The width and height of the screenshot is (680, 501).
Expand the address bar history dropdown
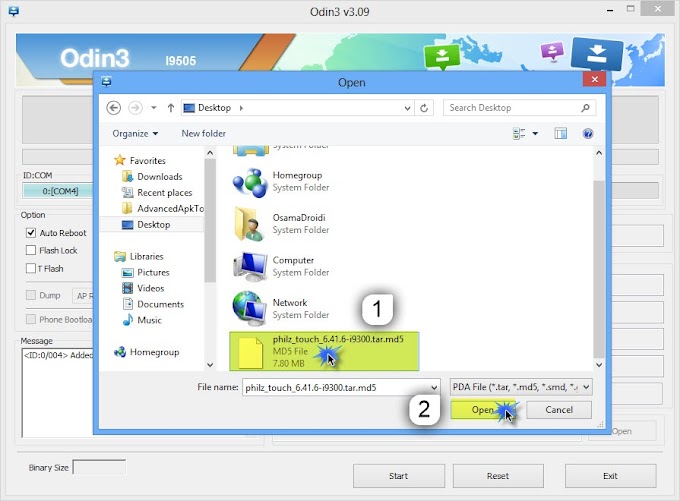(x=407, y=108)
